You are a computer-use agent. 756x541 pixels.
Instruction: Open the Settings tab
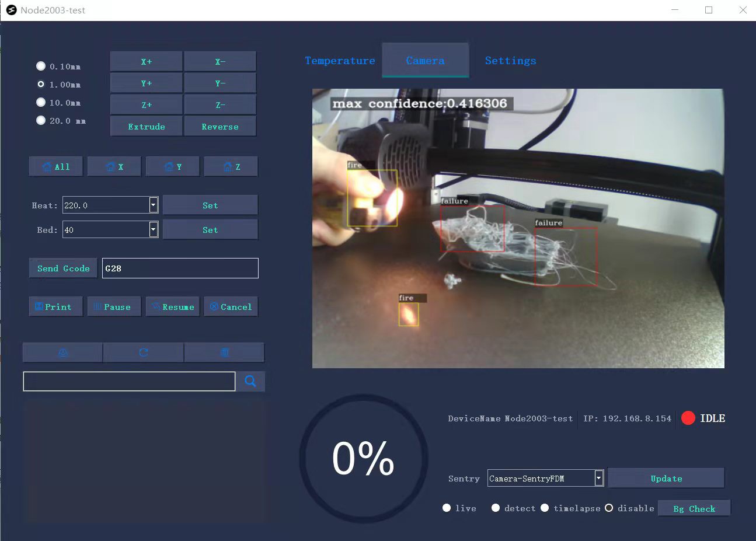(x=510, y=61)
